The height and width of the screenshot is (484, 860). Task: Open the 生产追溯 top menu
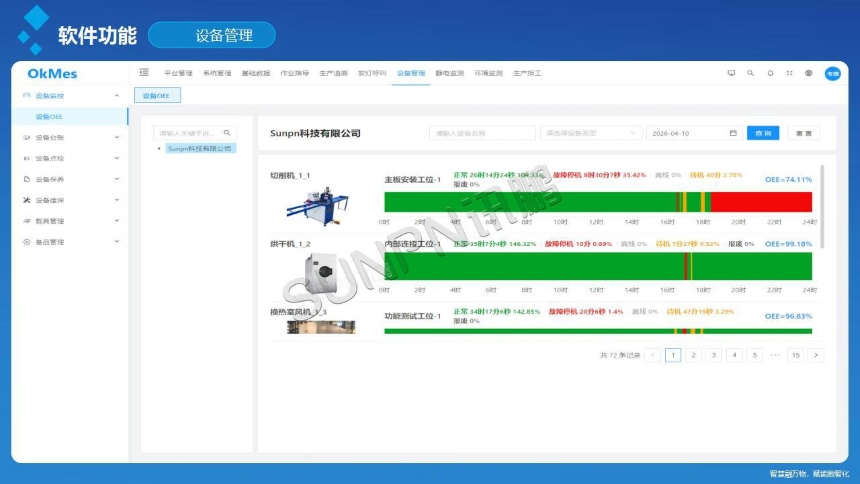tap(333, 73)
